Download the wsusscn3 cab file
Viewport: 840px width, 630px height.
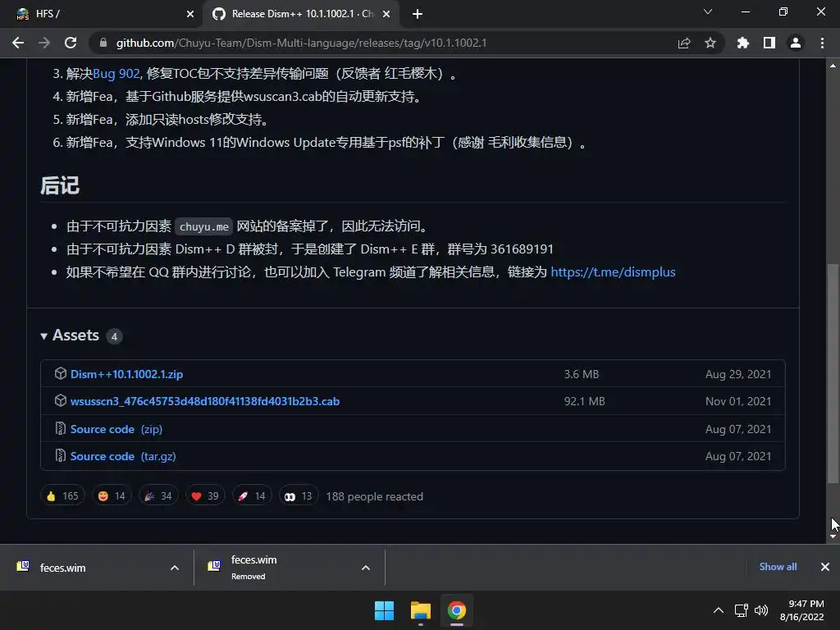click(204, 401)
